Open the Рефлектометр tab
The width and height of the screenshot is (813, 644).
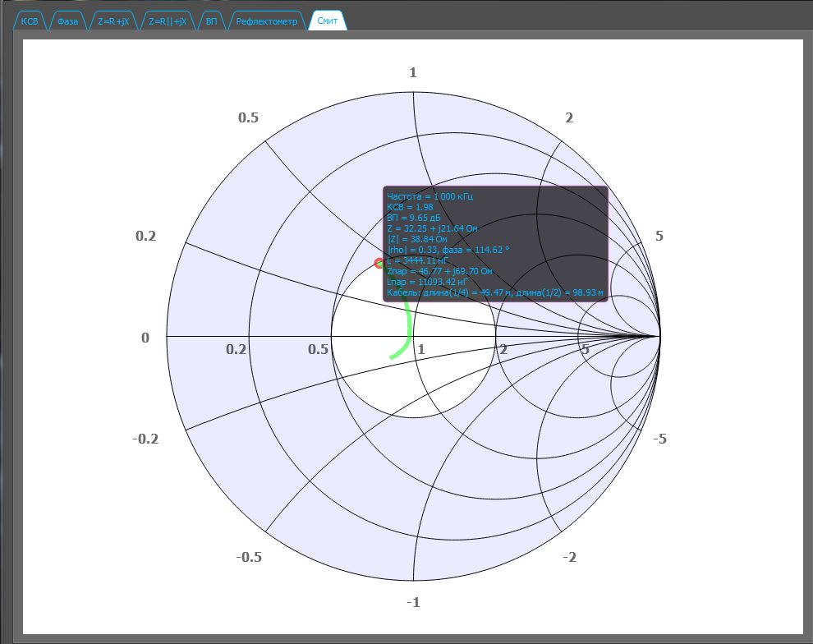point(267,21)
